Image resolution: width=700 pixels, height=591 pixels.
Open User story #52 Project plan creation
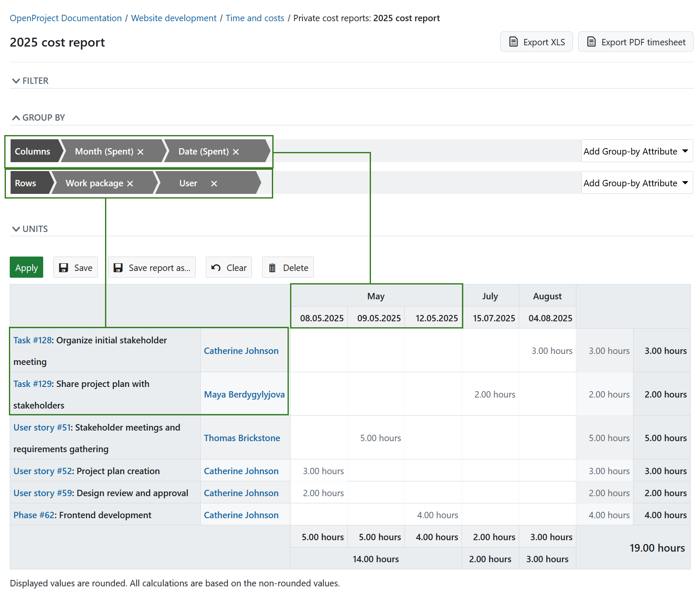(x=42, y=471)
